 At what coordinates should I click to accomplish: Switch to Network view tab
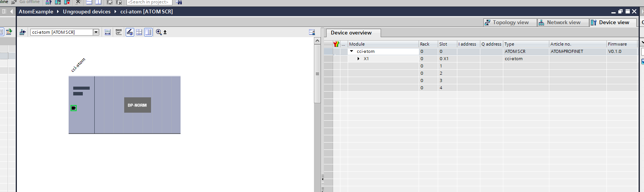[562, 22]
